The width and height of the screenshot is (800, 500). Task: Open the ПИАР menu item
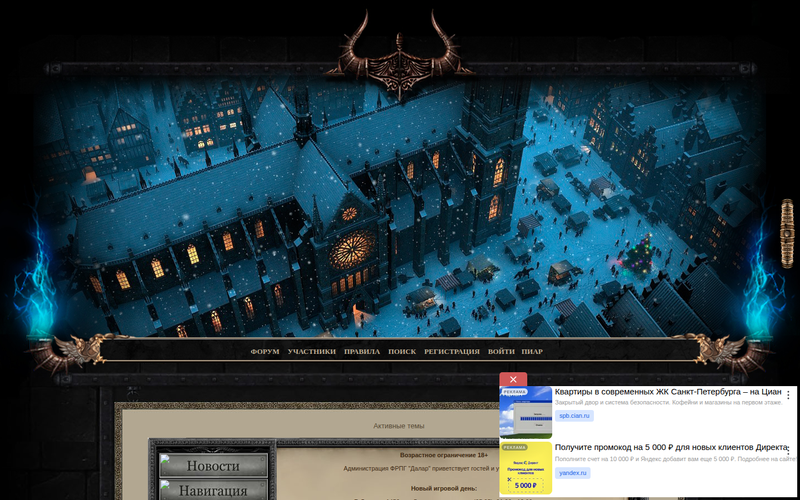click(x=532, y=352)
